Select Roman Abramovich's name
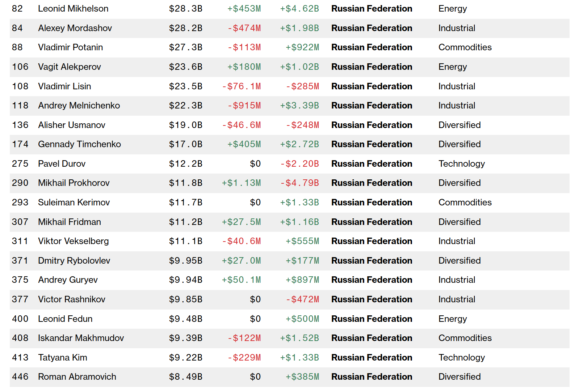This screenshot has width=571, height=392. tap(77, 377)
